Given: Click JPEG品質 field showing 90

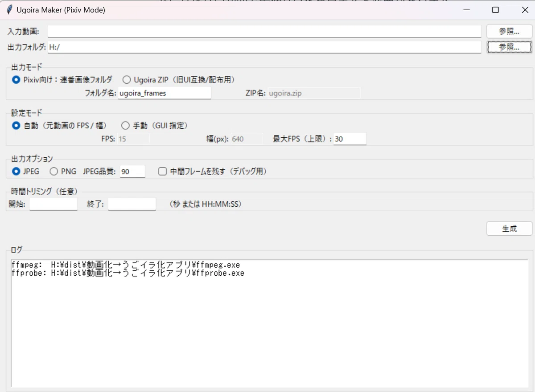Looking at the screenshot, I should [x=132, y=171].
